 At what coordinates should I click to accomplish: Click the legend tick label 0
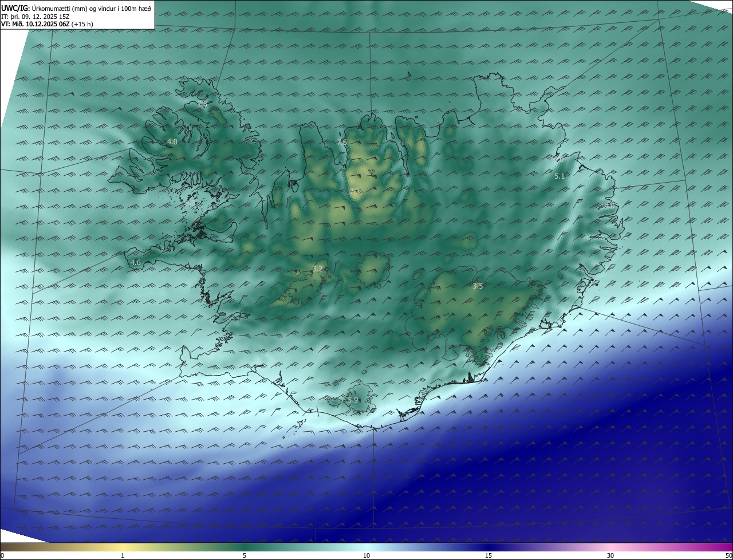click(2, 556)
